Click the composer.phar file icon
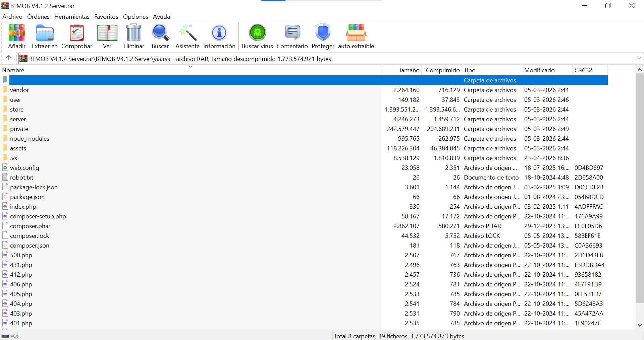 [x=5, y=226]
